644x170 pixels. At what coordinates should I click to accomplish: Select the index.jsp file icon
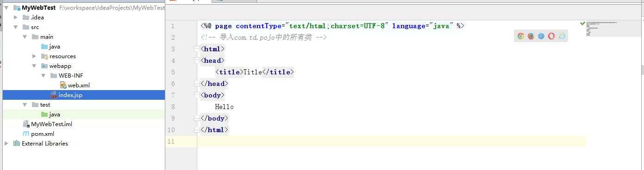(54, 95)
